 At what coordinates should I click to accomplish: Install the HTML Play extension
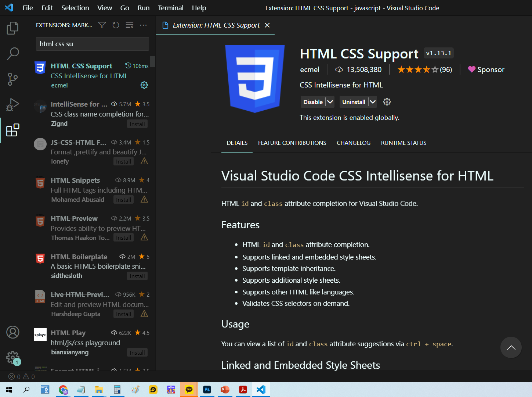point(137,353)
